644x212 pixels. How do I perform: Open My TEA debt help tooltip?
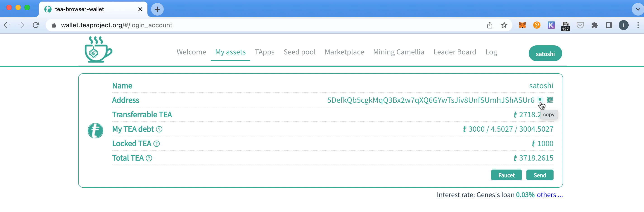coord(159,129)
